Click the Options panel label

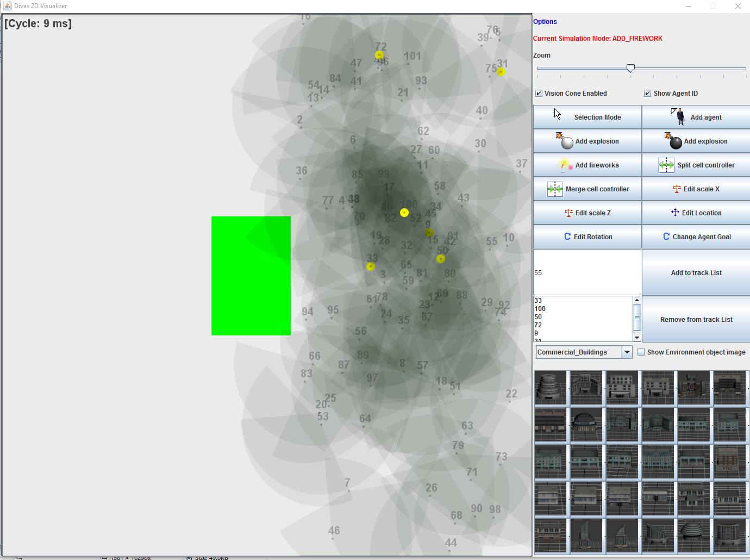(x=545, y=22)
